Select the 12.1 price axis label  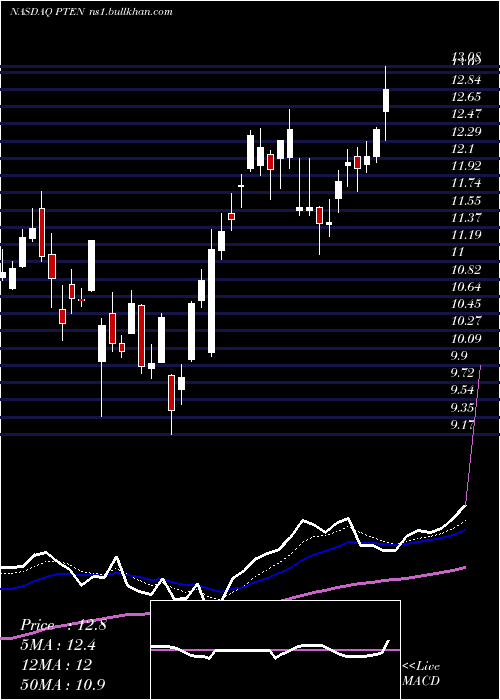click(462, 149)
